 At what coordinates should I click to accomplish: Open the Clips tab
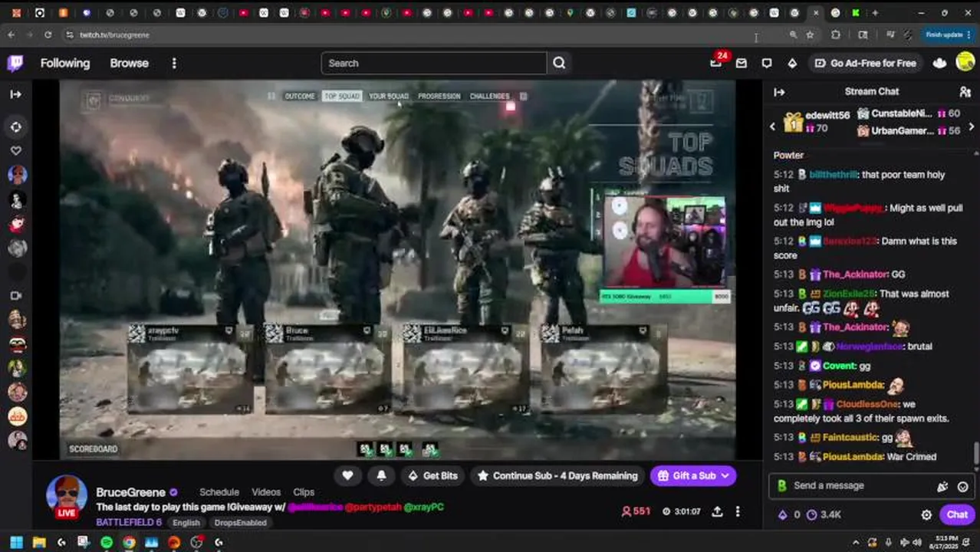(x=304, y=492)
